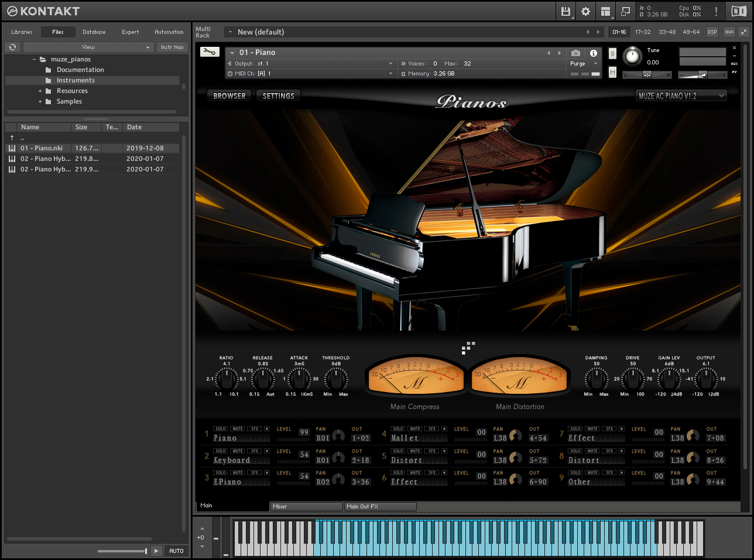Click the BROWSER button
This screenshot has height=560, width=754.
pyautogui.click(x=229, y=96)
